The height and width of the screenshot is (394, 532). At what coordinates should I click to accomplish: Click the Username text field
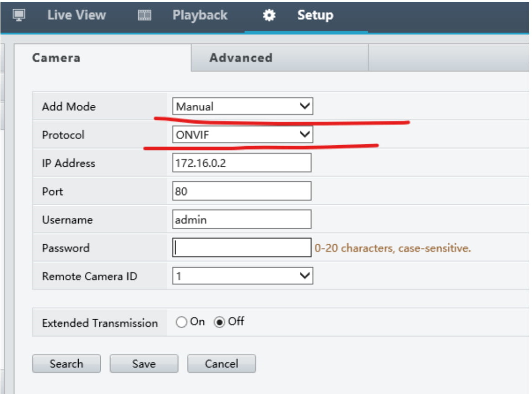(x=242, y=219)
